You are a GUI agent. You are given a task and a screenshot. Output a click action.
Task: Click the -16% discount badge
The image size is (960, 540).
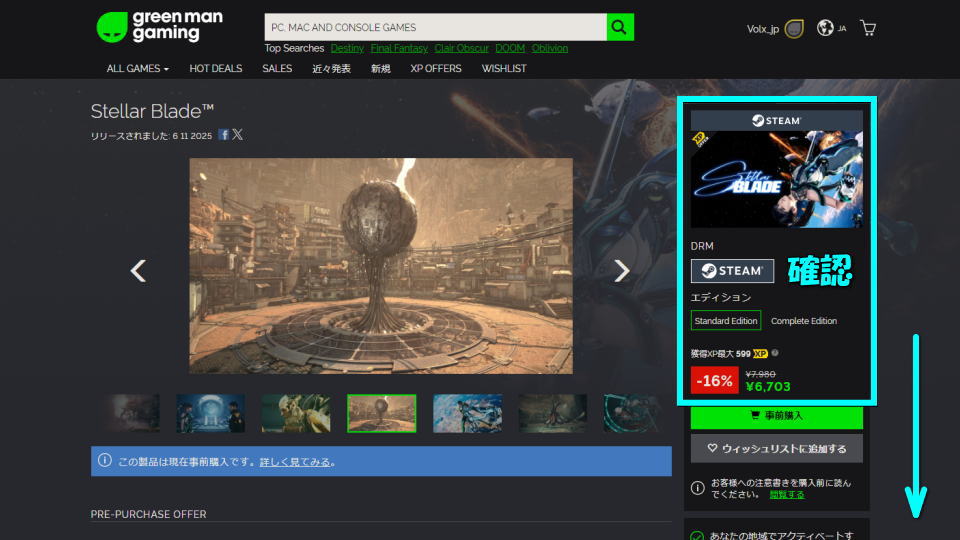click(x=714, y=380)
